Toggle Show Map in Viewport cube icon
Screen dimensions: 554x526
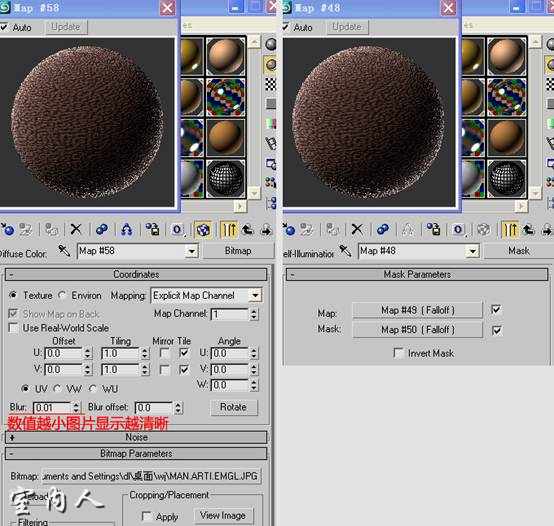(x=203, y=230)
